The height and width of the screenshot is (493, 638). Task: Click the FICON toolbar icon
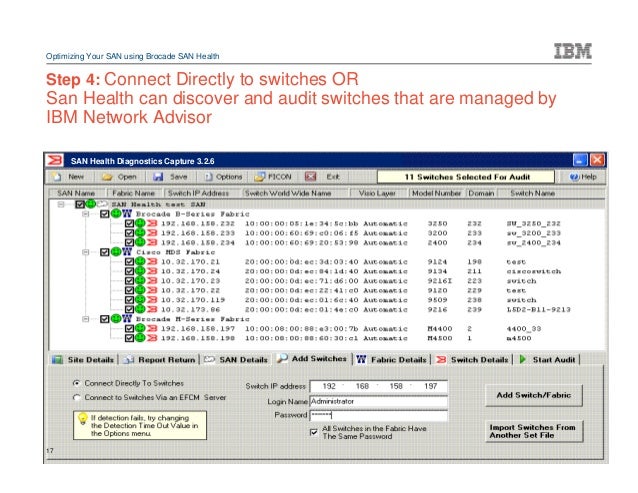tap(259, 177)
